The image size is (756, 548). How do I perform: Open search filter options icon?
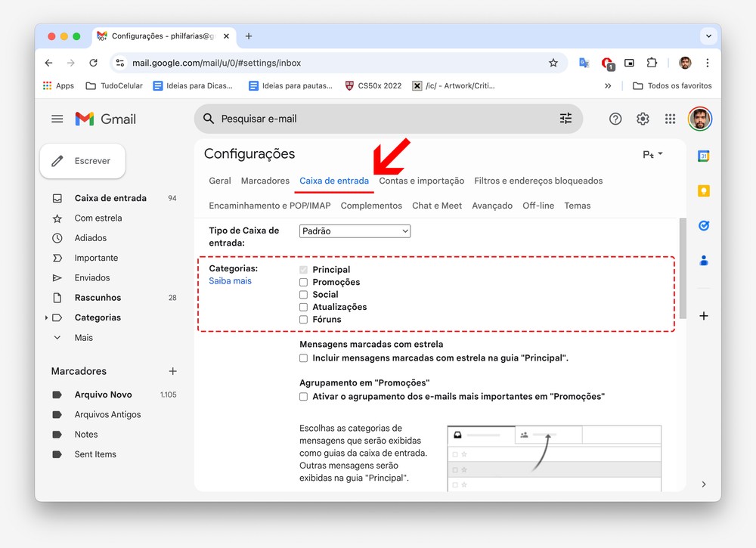point(565,119)
